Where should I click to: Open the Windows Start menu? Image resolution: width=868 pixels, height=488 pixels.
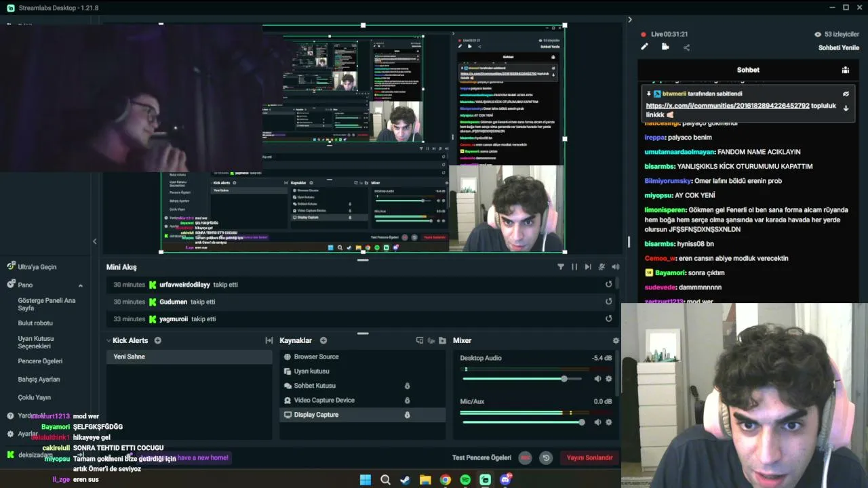[x=366, y=480]
